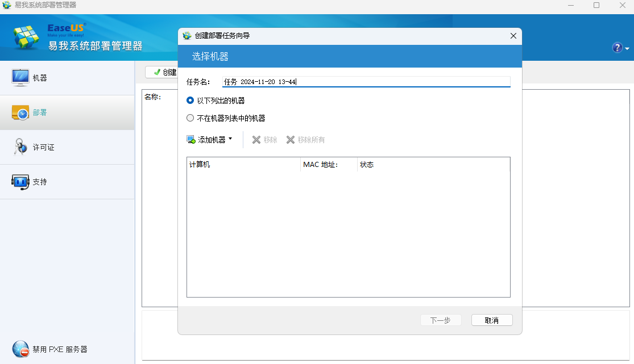Close the 创建部署任务向导 dialog

(513, 36)
